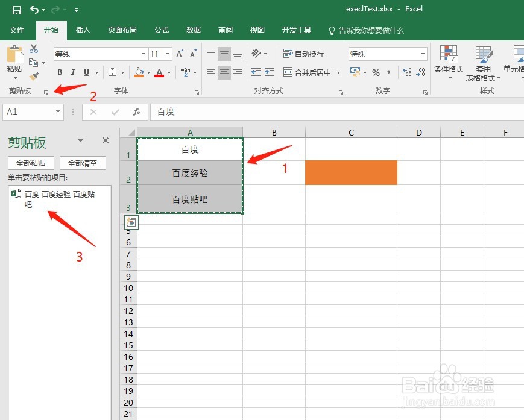The width and height of the screenshot is (524, 420).
Task: Select the Format Painter brush icon
Action: pos(33,76)
